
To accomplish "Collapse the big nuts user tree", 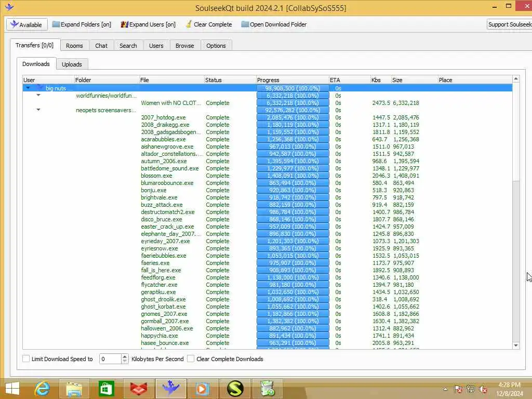I will click(28, 88).
